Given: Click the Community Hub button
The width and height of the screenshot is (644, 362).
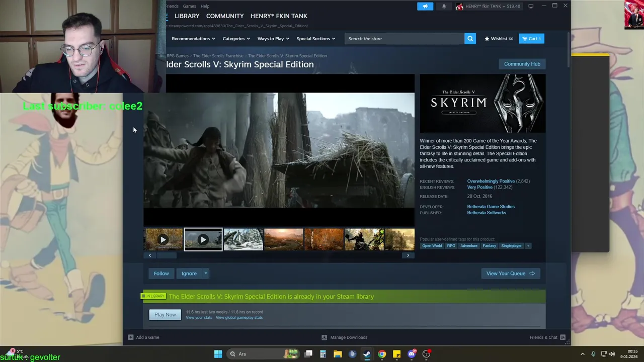Looking at the screenshot, I should coord(522,64).
